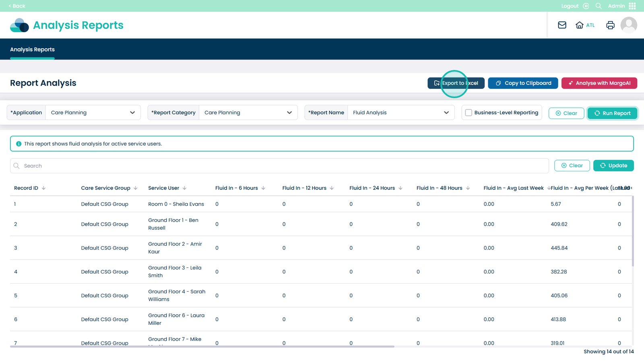Sort the Service User column
This screenshot has height=362, width=644.
pyautogui.click(x=184, y=188)
